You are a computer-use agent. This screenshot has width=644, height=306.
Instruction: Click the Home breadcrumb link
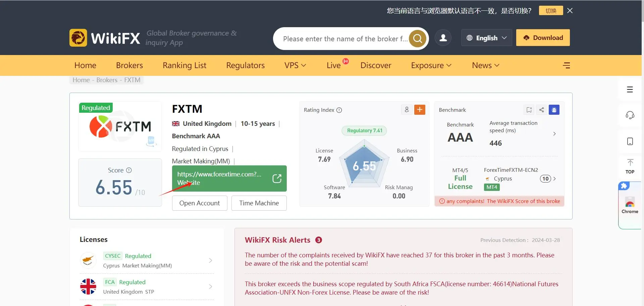(x=81, y=80)
